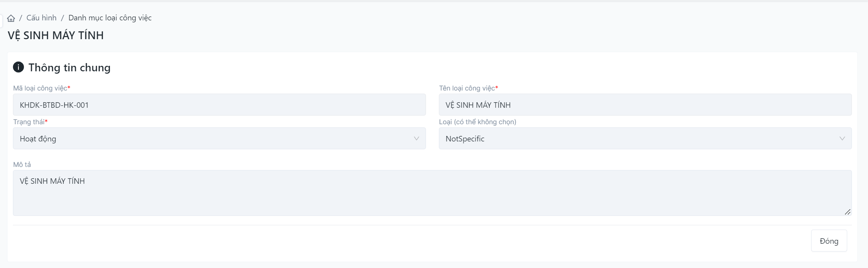The image size is (868, 268).
Task: Click the home icon in the breadcrumb
Action: (x=11, y=18)
